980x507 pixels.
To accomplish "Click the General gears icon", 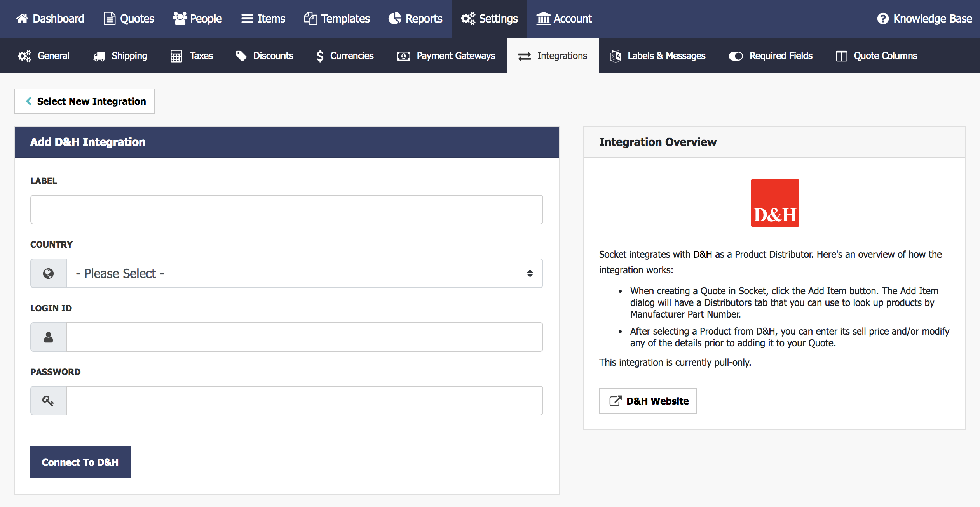I will coord(24,56).
